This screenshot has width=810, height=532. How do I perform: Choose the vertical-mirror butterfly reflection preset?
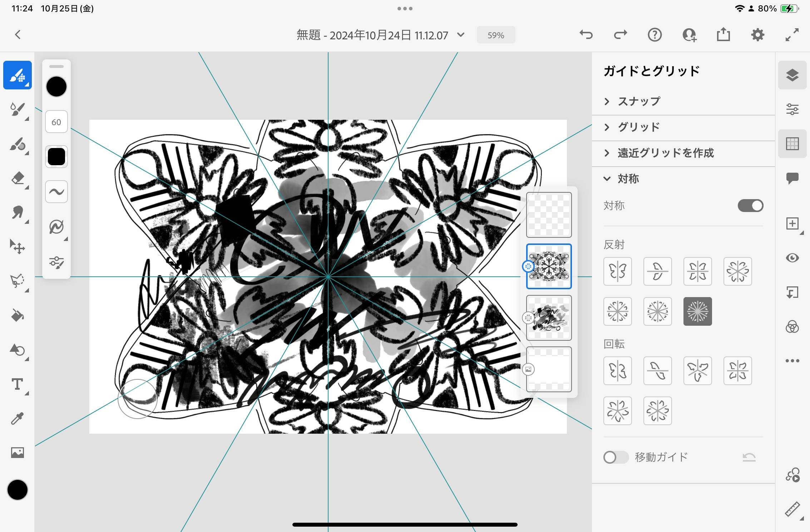click(618, 271)
